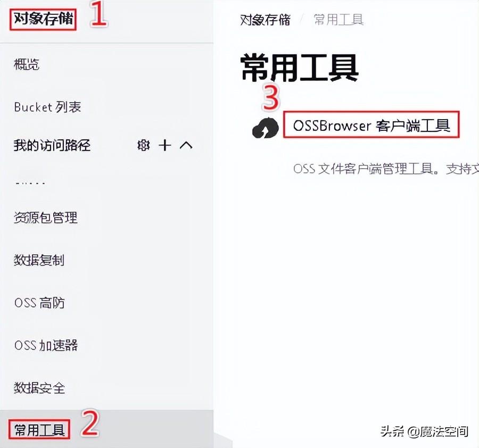Click the OSSBrowser cloud upload icon
Screen dimensions: 479x448
pyautogui.click(x=265, y=127)
